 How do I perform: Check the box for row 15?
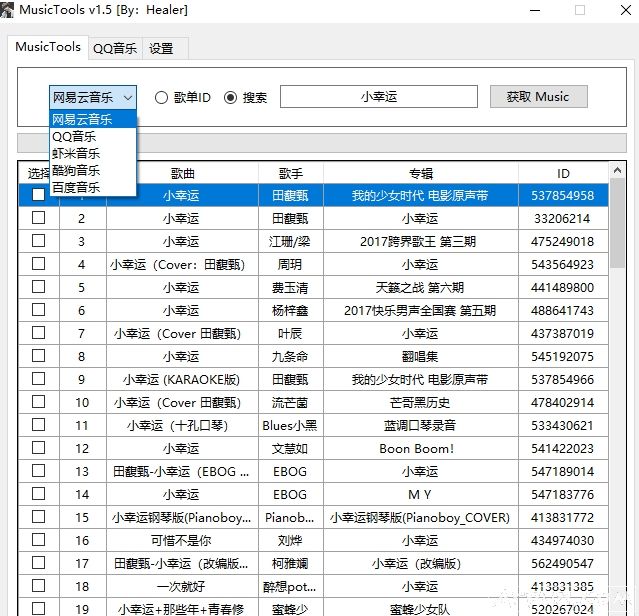pos(38,517)
